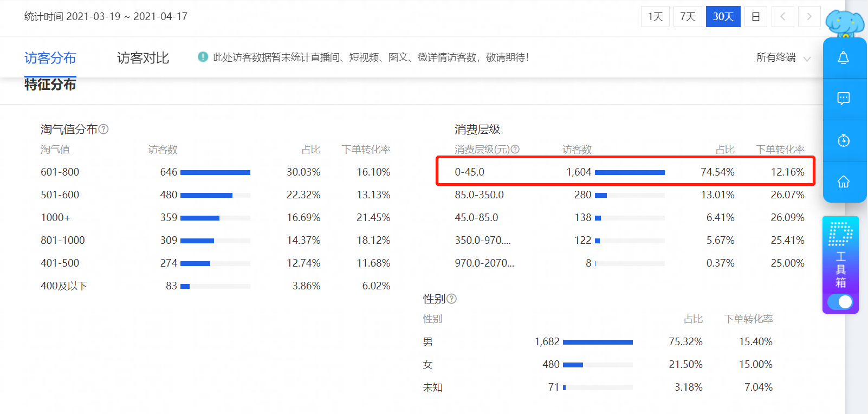Viewport: 868px width, 414px height.
Task: Open the notification bell in sidebar
Action: point(844,58)
